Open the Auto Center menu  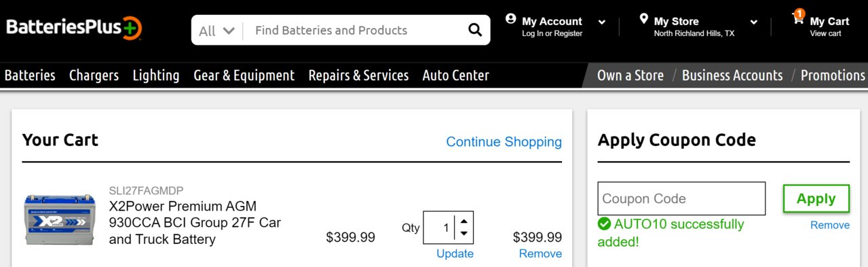(x=455, y=75)
